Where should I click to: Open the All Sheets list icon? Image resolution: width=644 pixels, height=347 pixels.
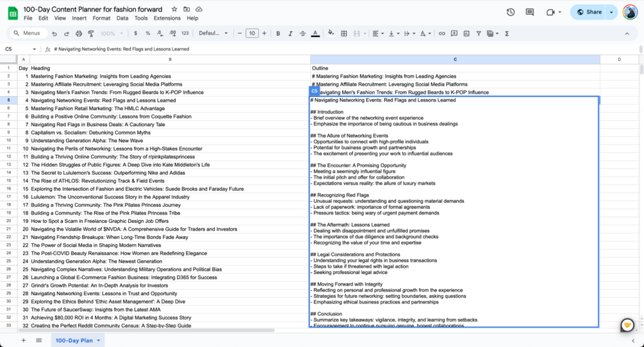[x=38, y=341]
